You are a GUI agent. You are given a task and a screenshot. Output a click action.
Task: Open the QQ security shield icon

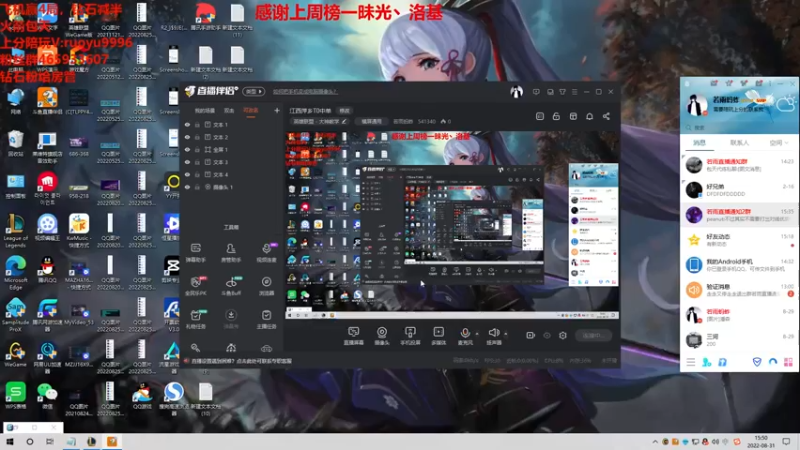click(x=757, y=362)
